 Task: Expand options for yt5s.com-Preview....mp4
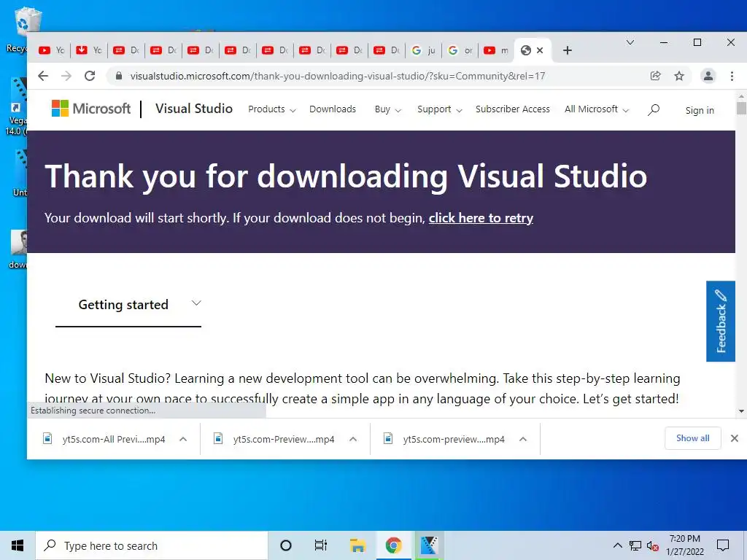pos(353,439)
